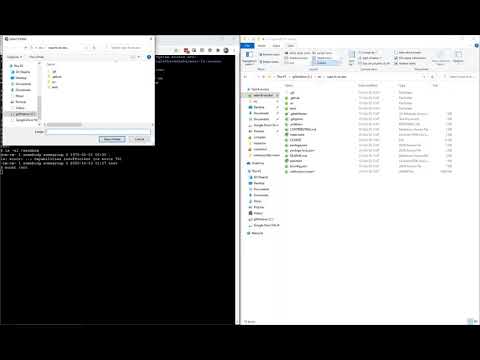
Task: Select the LICENSE file in Explorer
Action: pos(295,140)
